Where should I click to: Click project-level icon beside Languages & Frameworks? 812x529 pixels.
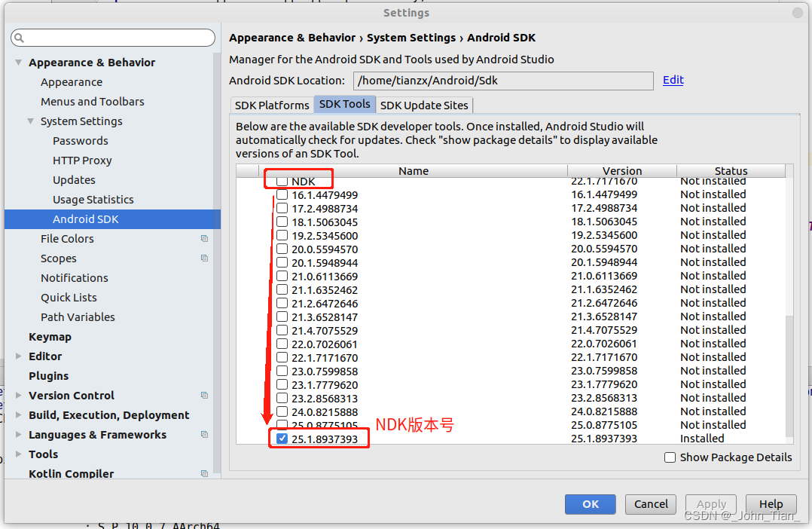pyautogui.click(x=205, y=435)
